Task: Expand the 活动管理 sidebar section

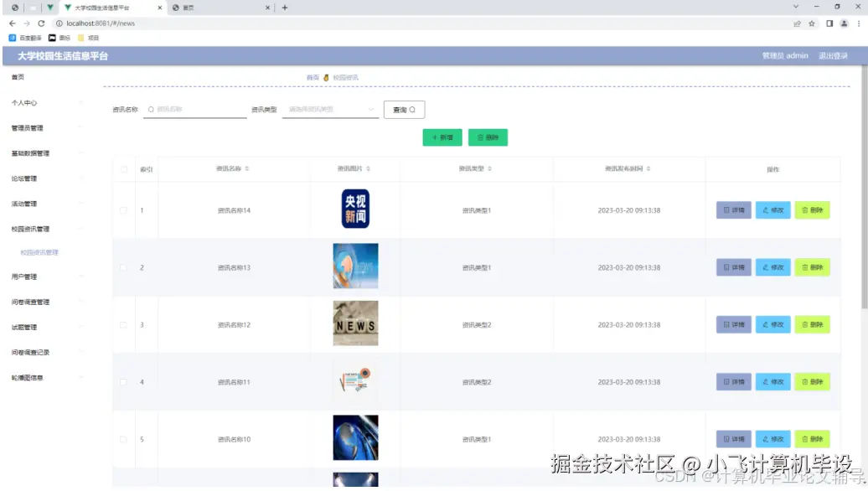Action: click(x=30, y=203)
